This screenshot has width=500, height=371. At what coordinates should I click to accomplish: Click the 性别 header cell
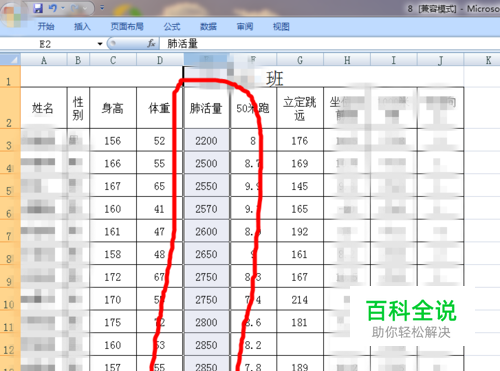(x=78, y=108)
